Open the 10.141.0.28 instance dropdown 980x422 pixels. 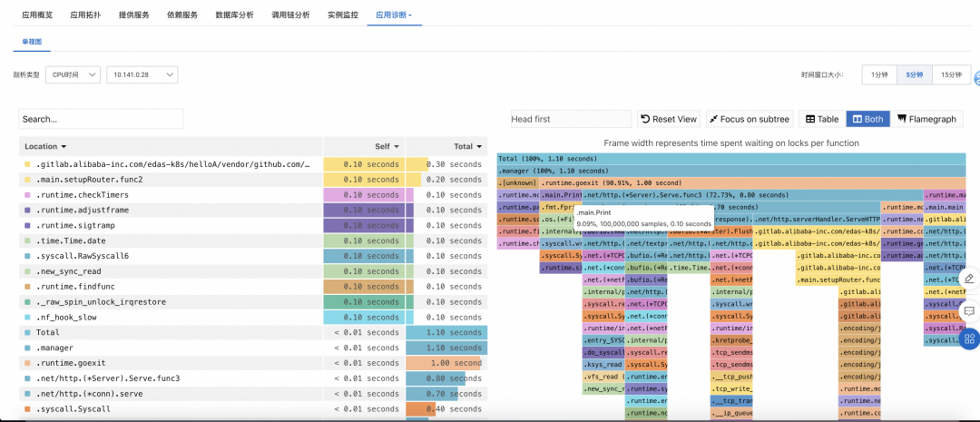tap(142, 75)
